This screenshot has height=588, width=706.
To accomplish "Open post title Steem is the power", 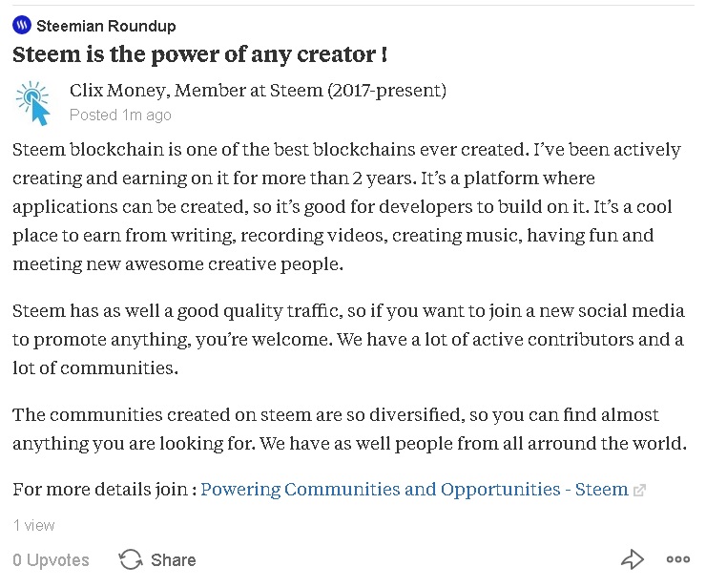I will tap(199, 55).
